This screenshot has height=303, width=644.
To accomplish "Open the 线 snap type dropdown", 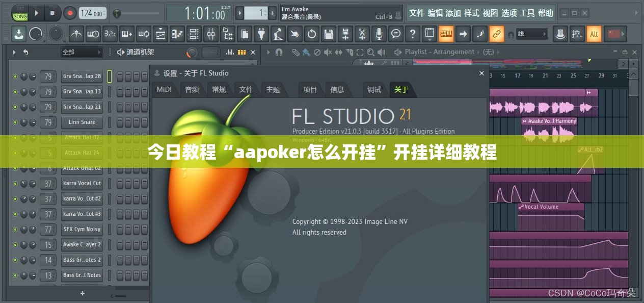I will click(532, 34).
